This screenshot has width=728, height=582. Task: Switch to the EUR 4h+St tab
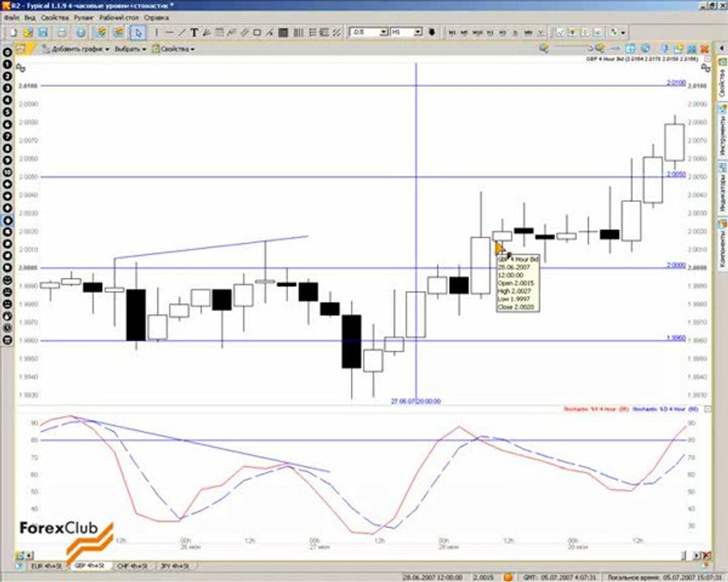[46, 566]
